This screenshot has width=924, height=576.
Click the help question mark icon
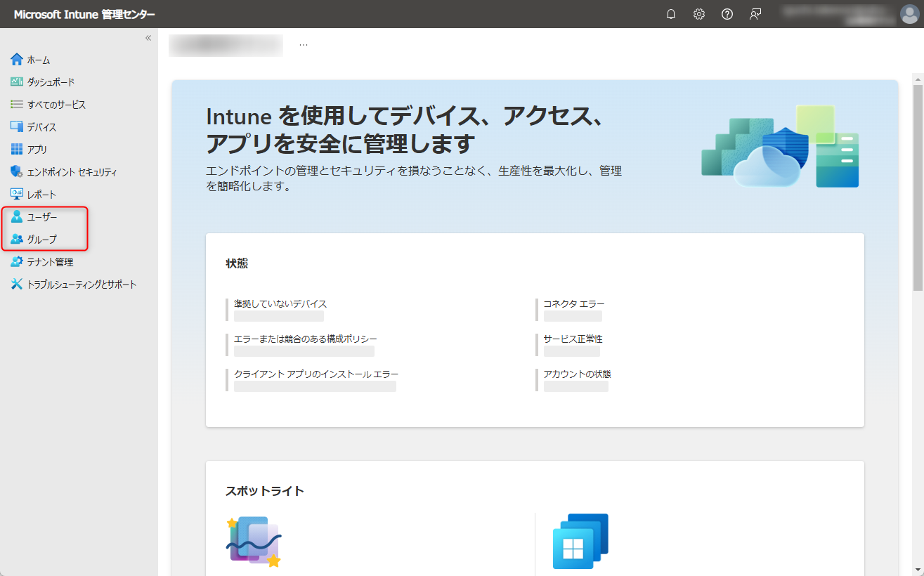click(x=727, y=14)
